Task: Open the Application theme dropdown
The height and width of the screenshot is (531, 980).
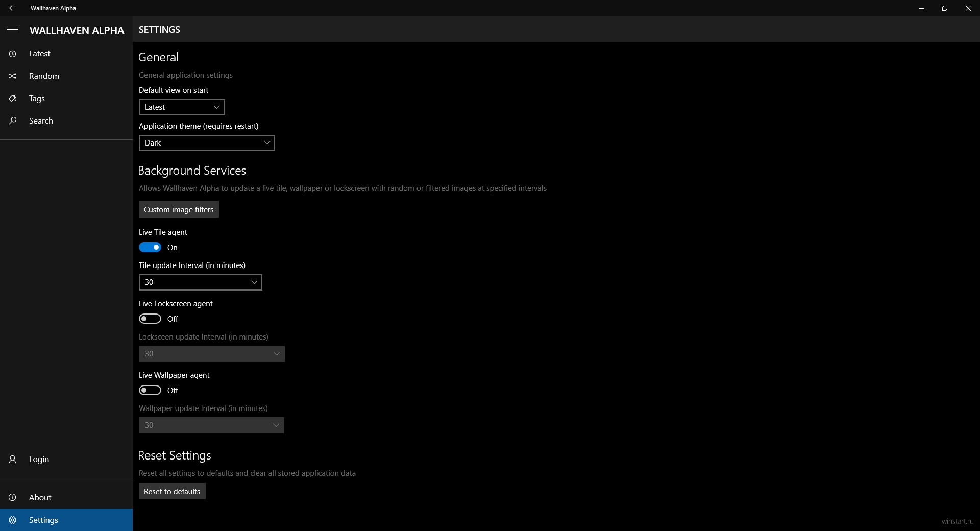Action: 207,143
